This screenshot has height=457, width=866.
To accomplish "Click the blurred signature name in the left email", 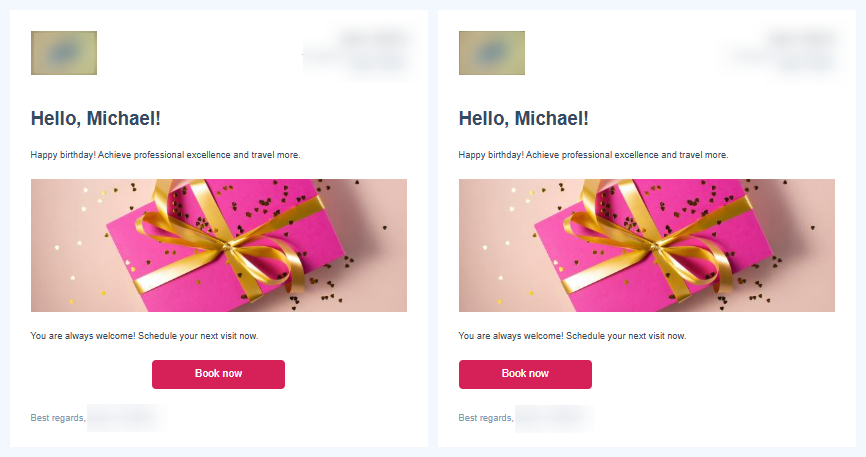I will click(123, 417).
